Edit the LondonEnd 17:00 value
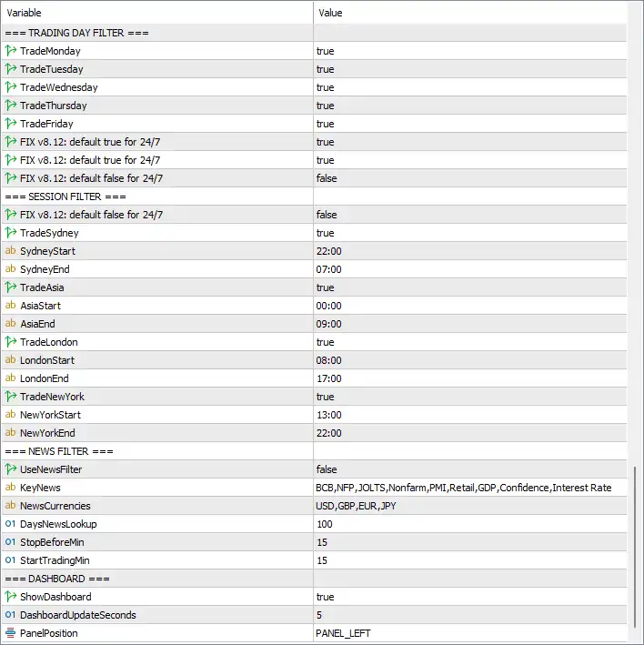Screen dimensions: 644x645 coord(470,378)
